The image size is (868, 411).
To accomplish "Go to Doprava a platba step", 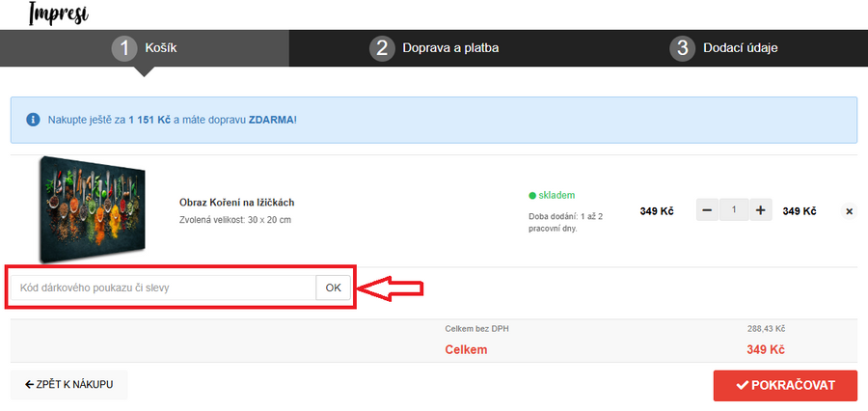I will pyautogui.click(x=434, y=48).
